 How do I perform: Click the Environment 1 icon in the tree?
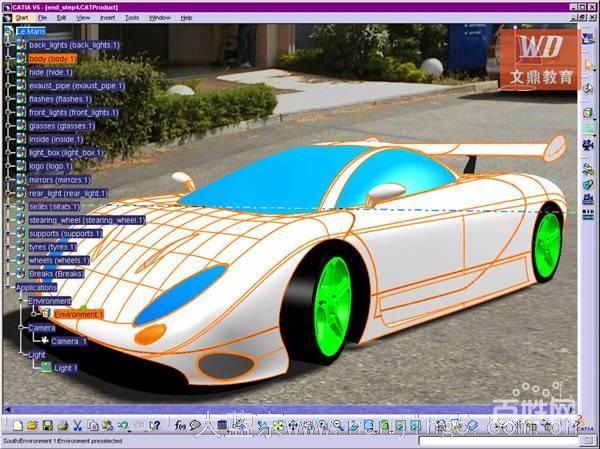tap(46, 314)
